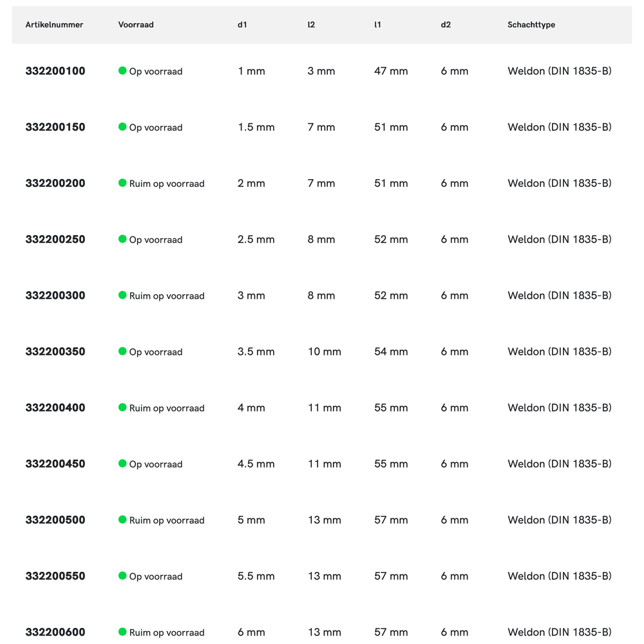Open article number 332200550

click(x=55, y=576)
